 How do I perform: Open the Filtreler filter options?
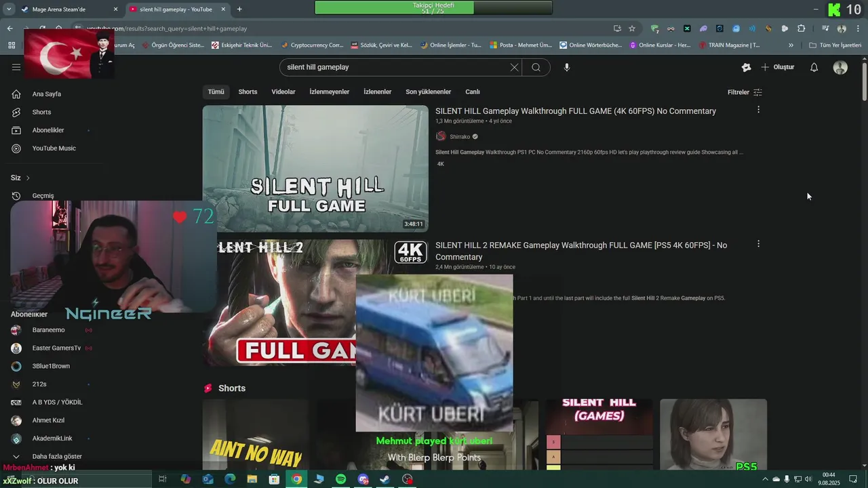point(745,92)
